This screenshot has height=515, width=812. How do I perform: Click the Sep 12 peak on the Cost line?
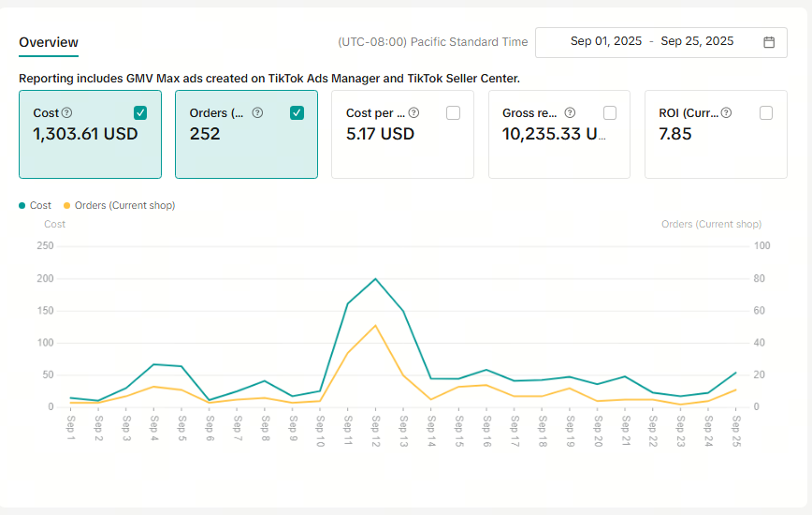coord(375,279)
